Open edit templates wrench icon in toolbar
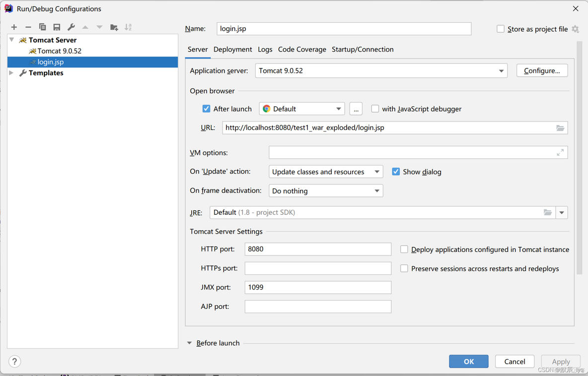This screenshot has height=376, width=588. [x=71, y=27]
